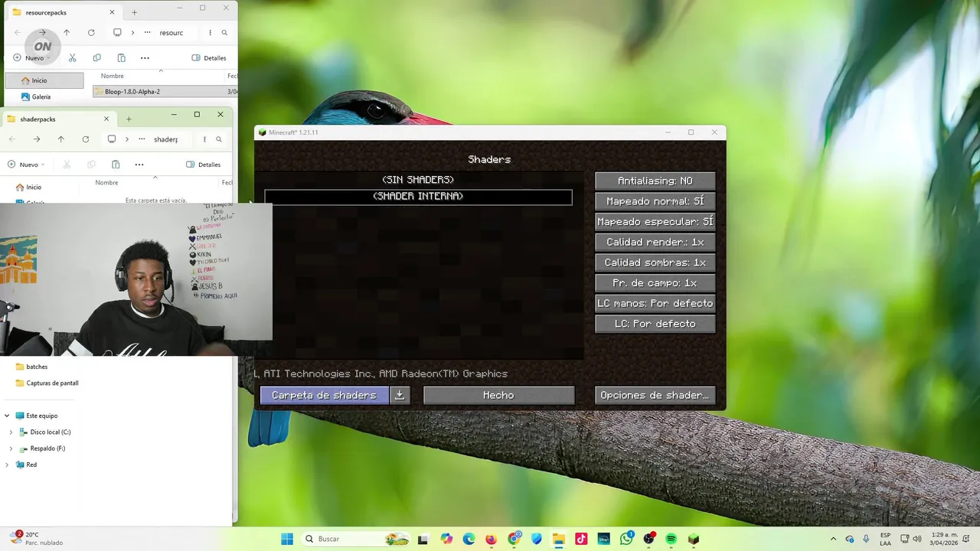Cycle LC manos: Por defecto setting
This screenshot has width=980, height=551.
[x=655, y=303]
